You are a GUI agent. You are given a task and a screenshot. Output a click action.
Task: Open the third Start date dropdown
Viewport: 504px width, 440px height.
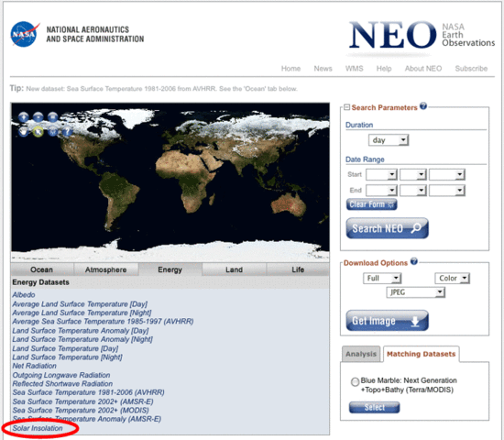(447, 175)
